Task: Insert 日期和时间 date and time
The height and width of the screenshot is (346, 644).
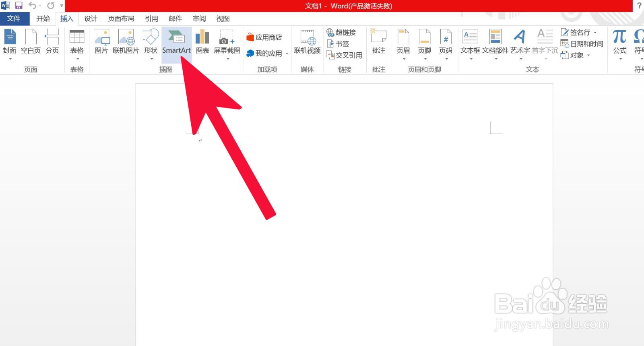Action: pyautogui.click(x=582, y=43)
